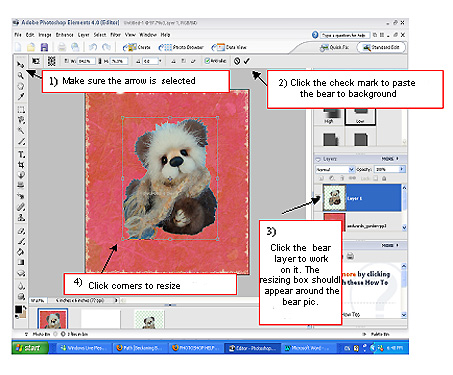This screenshot has height=375, width=453.
Task: Click the blue Help question icon
Action: pyautogui.click(x=315, y=35)
